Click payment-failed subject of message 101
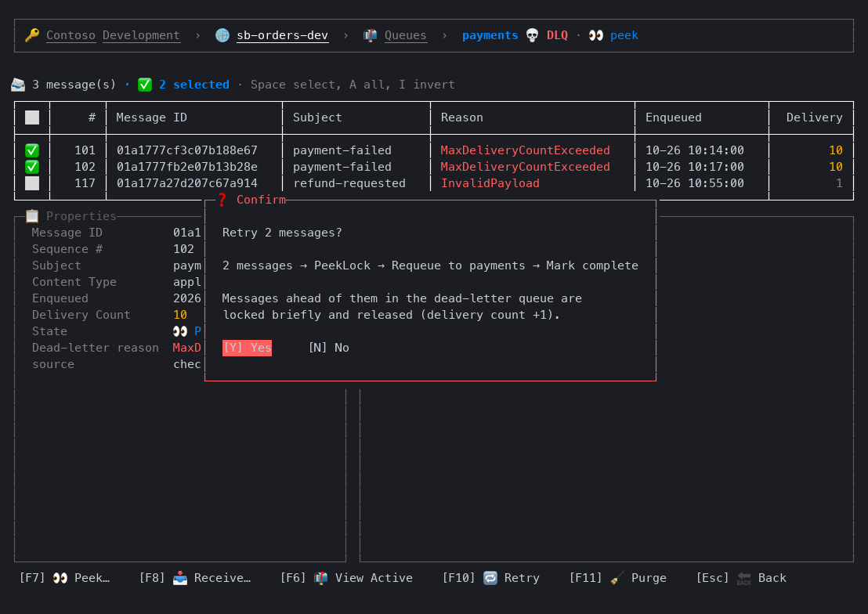 [x=342, y=150]
